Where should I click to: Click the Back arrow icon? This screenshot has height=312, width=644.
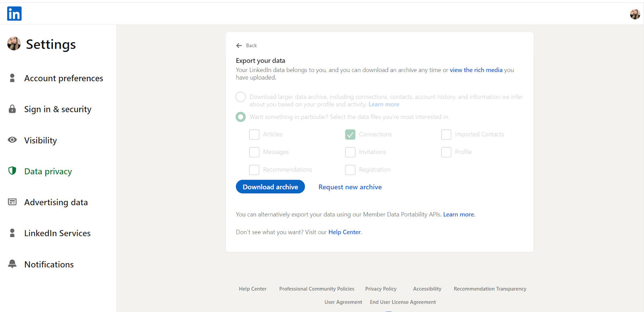coord(239,45)
